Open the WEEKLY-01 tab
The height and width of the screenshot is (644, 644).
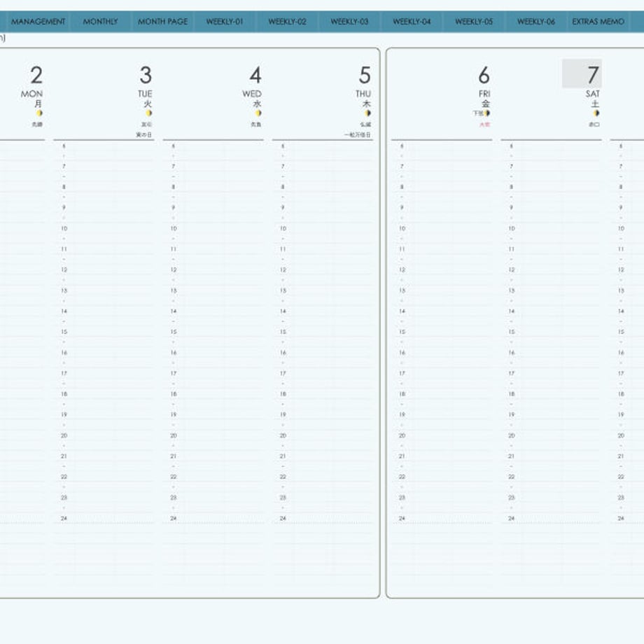225,22
